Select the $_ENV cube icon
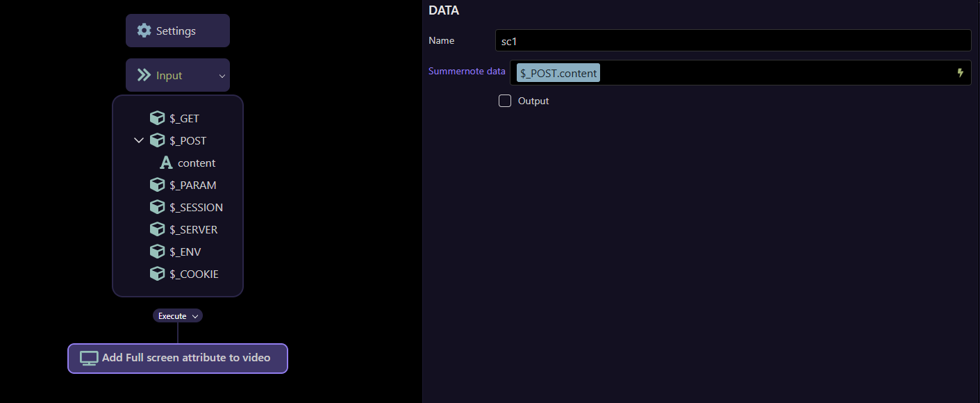Image resolution: width=980 pixels, height=403 pixels. 158,252
